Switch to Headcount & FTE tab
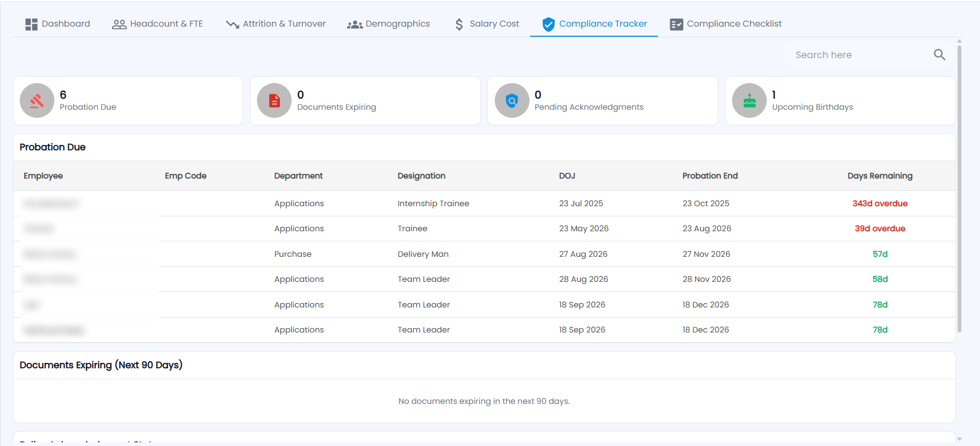The image size is (980, 446). [157, 24]
